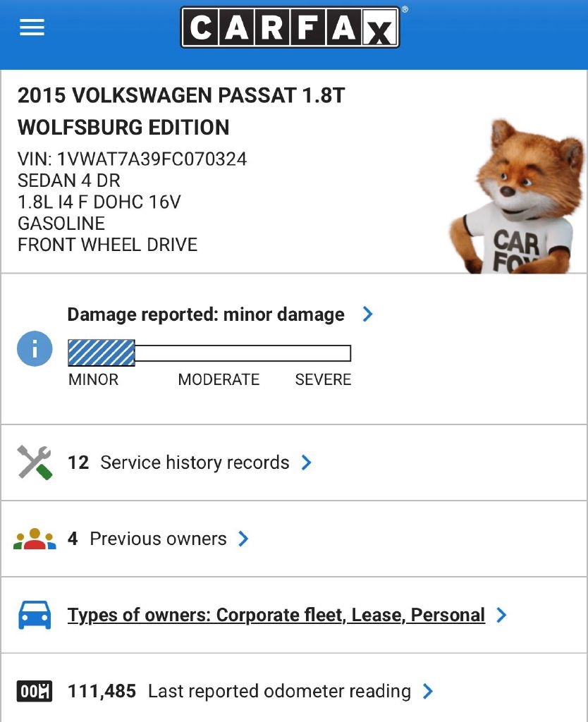Expand last reported odometer reading chevron
This screenshot has width=588, height=722.
[428, 691]
